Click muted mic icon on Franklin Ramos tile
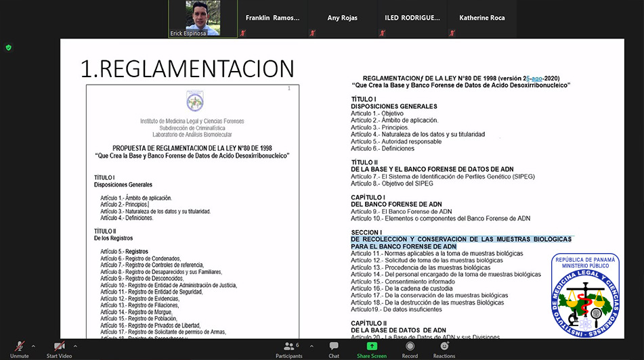The width and height of the screenshot is (644, 360). 243,33
